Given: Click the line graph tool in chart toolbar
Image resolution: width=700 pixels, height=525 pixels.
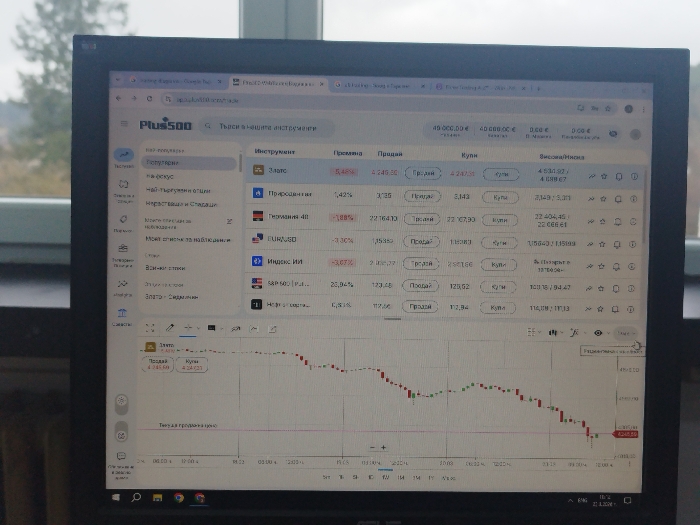Looking at the screenshot, I should click(254, 329).
